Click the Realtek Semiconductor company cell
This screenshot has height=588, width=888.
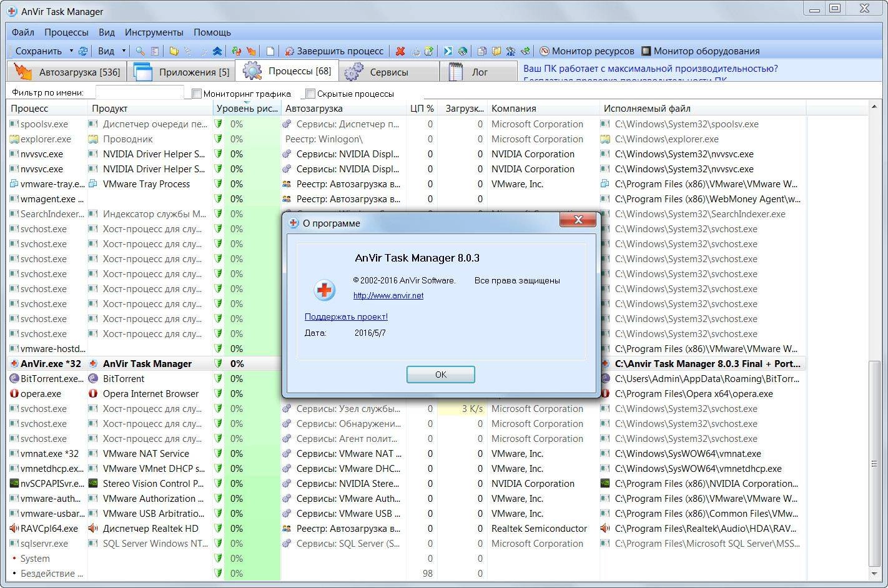pyautogui.click(x=539, y=529)
